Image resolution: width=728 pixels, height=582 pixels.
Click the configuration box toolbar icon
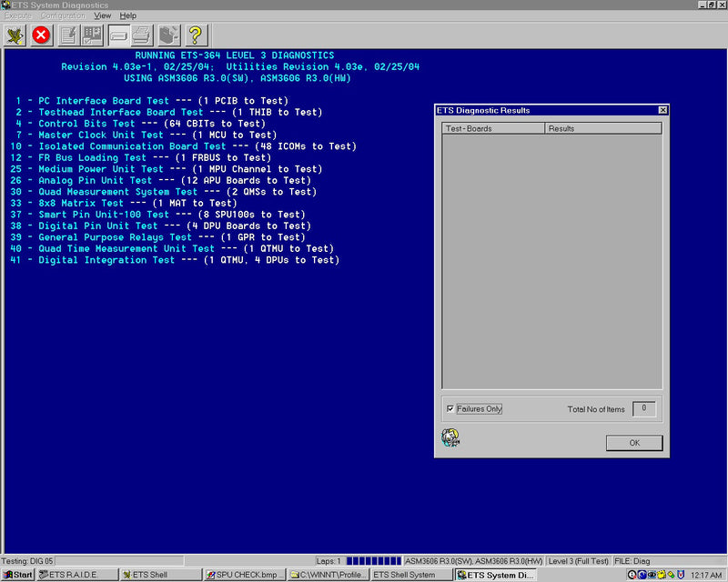[x=169, y=35]
